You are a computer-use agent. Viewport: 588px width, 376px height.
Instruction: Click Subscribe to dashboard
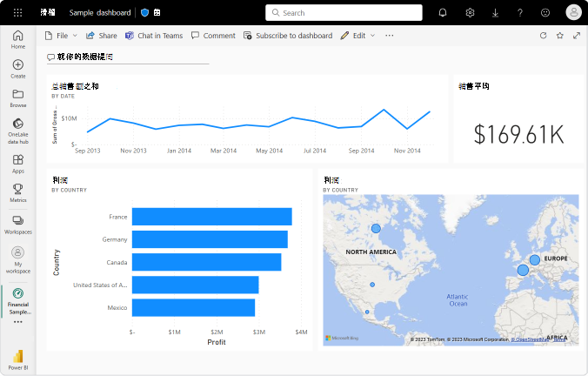(x=288, y=36)
